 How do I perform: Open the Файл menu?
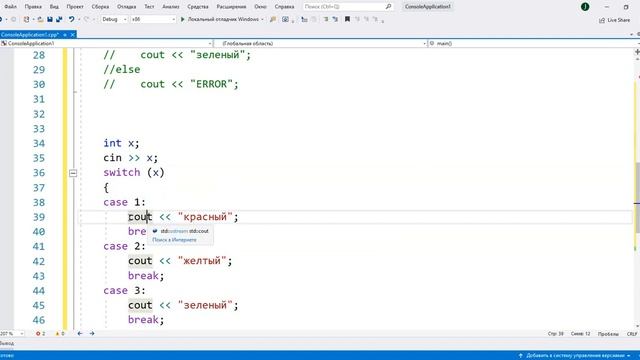(x=10, y=7)
